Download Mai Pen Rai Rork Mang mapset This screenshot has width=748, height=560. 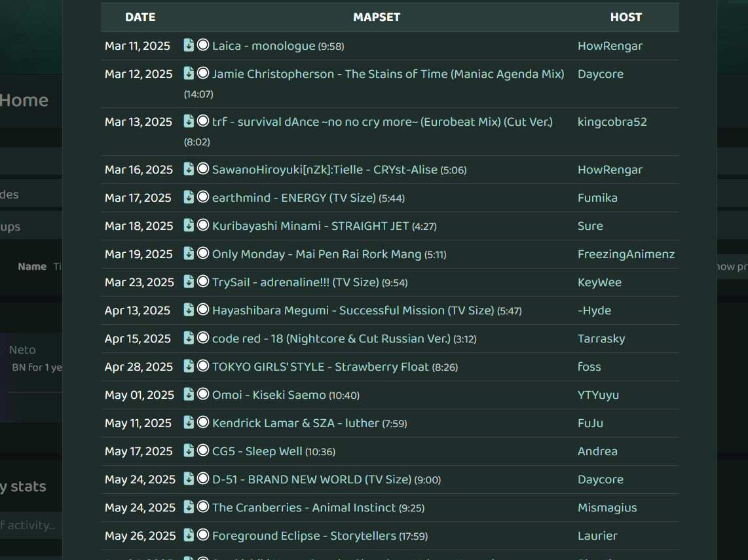tap(189, 253)
